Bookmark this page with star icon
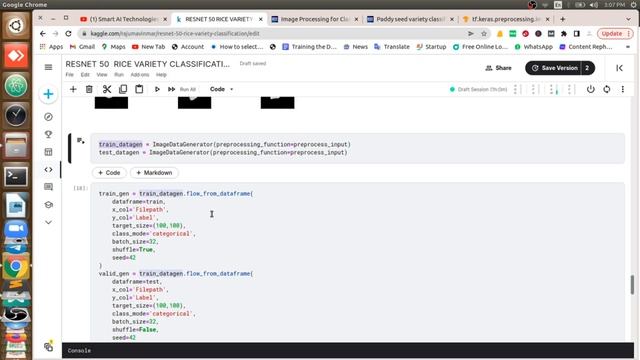 pyautogui.click(x=484, y=33)
